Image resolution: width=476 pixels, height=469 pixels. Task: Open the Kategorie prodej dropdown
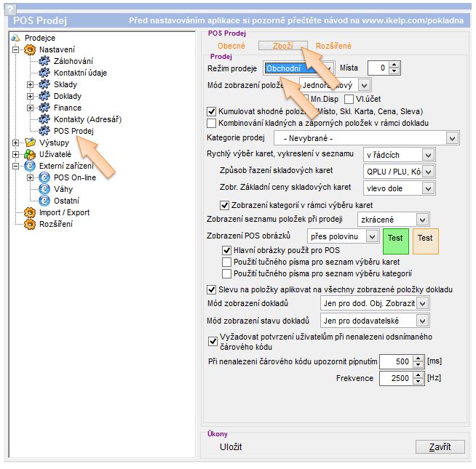pos(452,138)
